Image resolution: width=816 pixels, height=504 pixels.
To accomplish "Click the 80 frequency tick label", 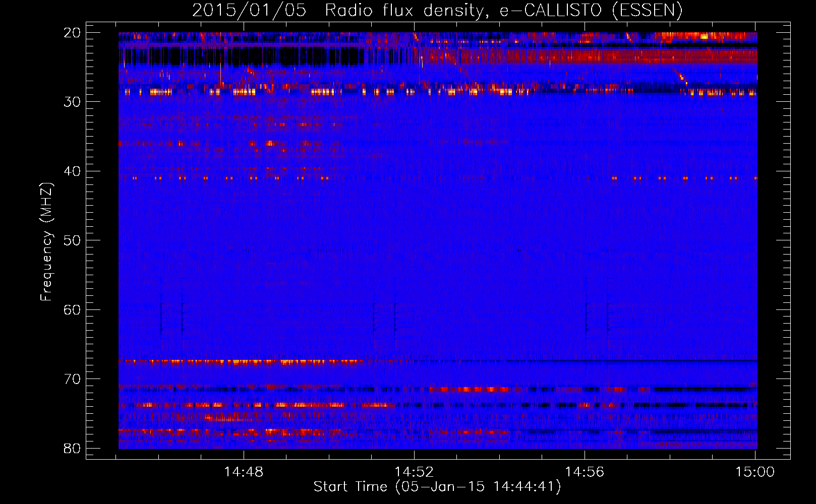I will [x=72, y=449].
